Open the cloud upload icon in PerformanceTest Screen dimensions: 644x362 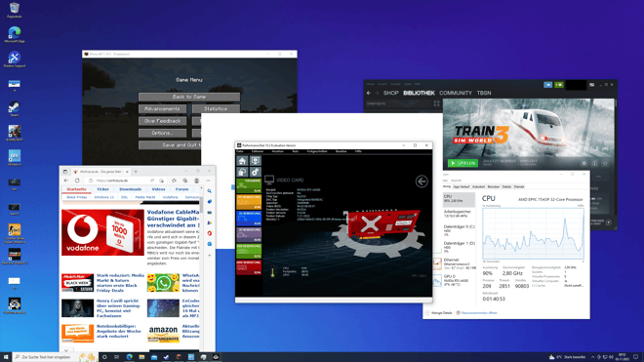(x=242, y=172)
